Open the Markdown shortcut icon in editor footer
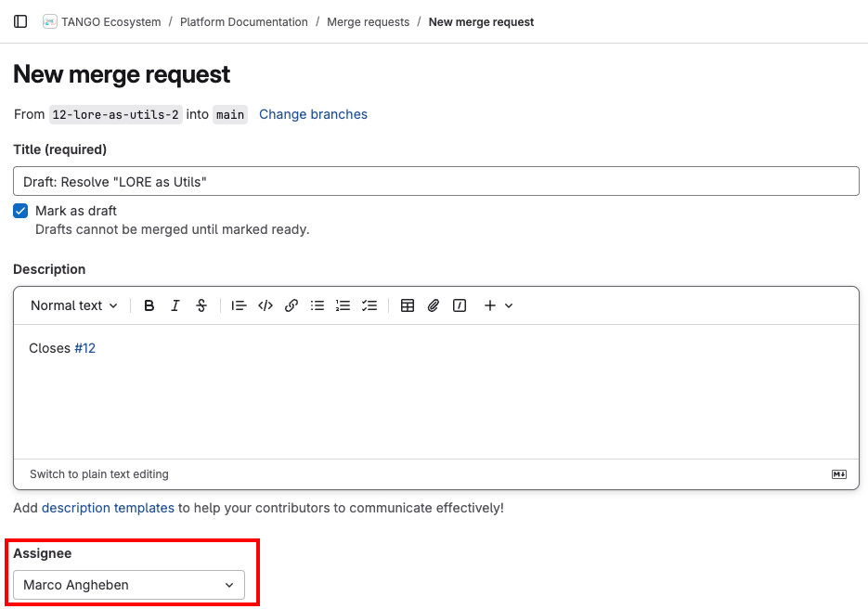868x609 pixels. pyautogui.click(x=838, y=473)
